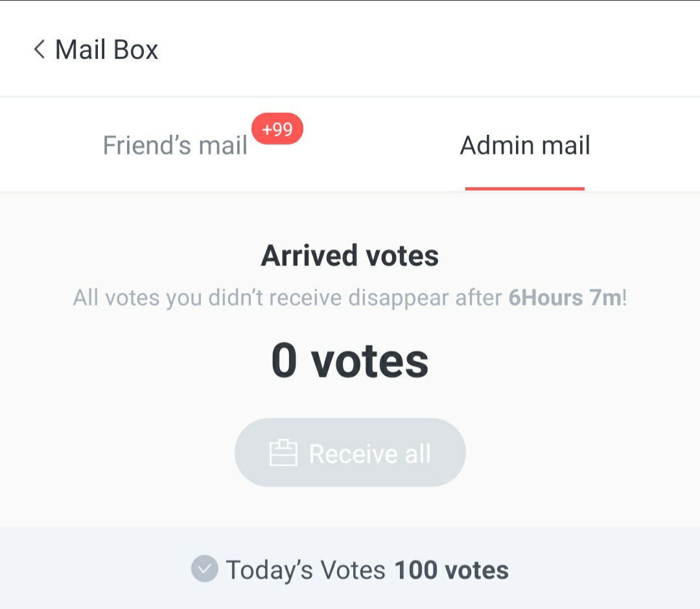This screenshot has height=609, width=700.
Task: Click the 100 votes total
Action: point(452,570)
